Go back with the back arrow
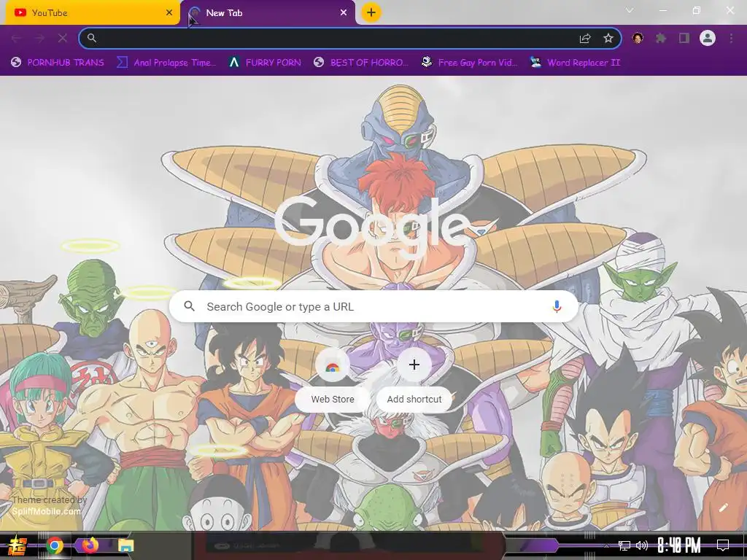The height and width of the screenshot is (560, 747). (x=16, y=38)
